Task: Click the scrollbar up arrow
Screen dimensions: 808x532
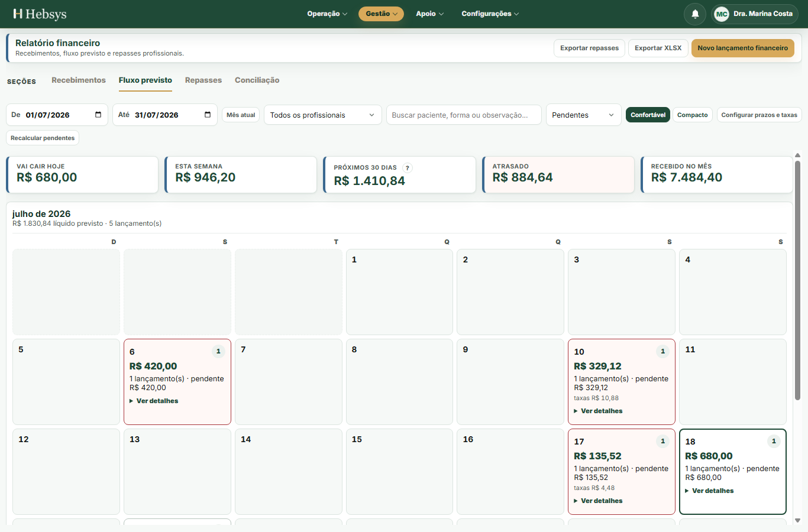Action: [x=797, y=155]
